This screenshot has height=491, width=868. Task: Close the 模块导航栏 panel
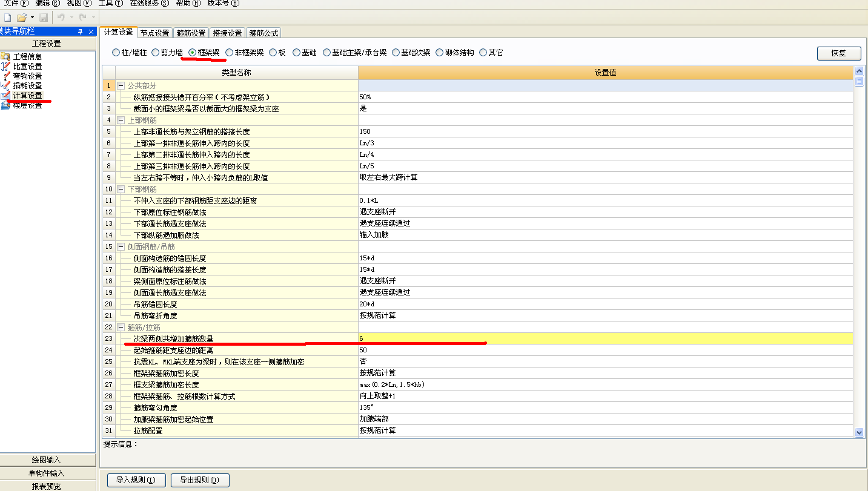pos(91,31)
